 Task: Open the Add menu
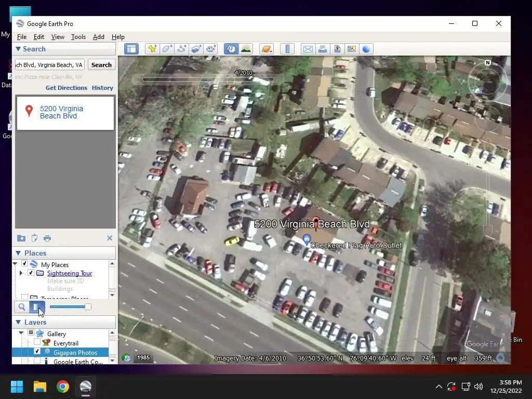point(98,37)
